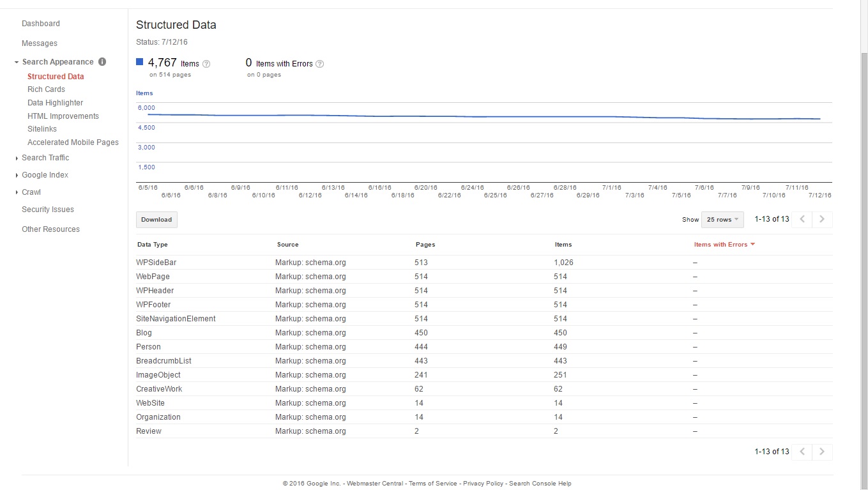868x490 pixels.
Task: Collapse the Search Appearance section
Action: (x=17, y=63)
